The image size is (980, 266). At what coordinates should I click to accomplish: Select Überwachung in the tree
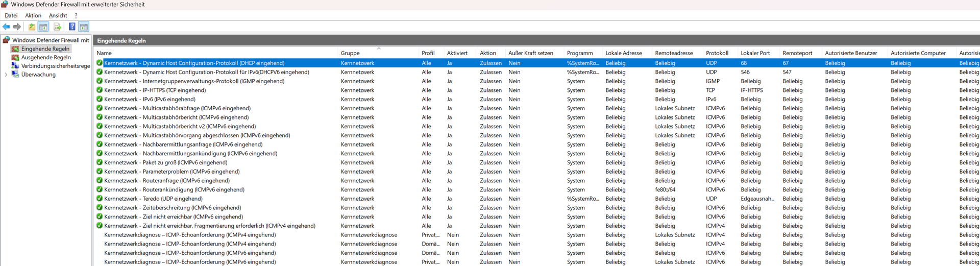coord(38,75)
